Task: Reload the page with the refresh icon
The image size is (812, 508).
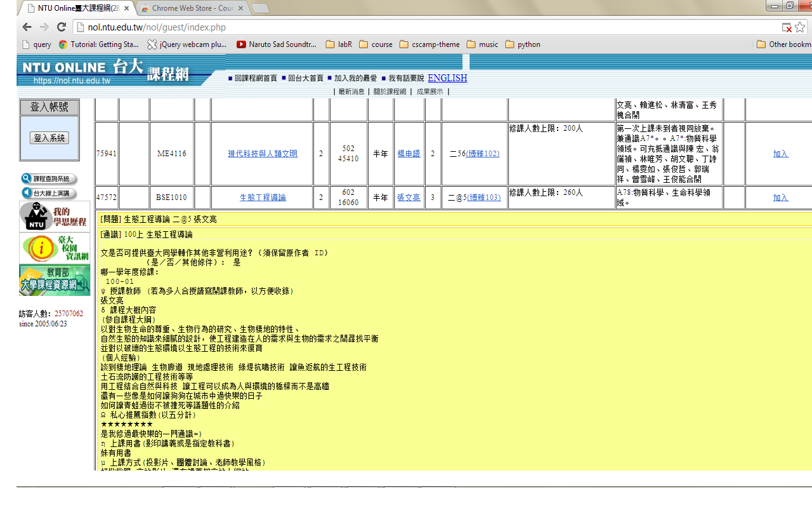Action: [x=62, y=27]
